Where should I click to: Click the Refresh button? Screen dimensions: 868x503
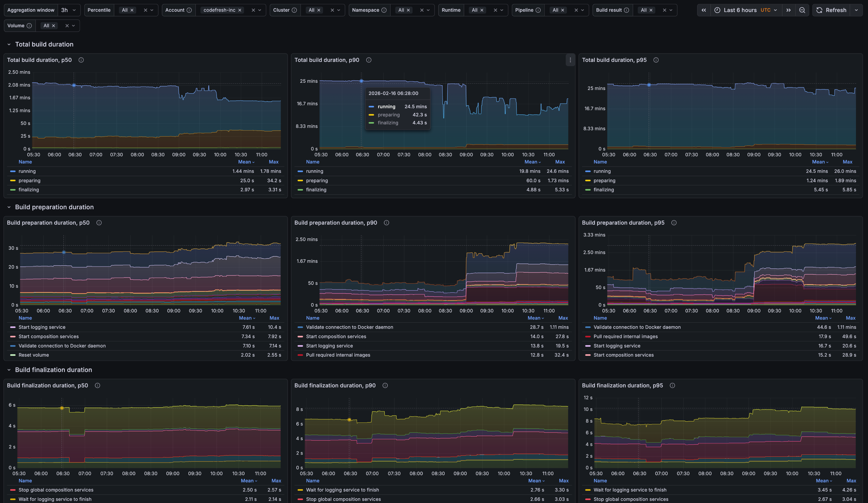coord(831,10)
